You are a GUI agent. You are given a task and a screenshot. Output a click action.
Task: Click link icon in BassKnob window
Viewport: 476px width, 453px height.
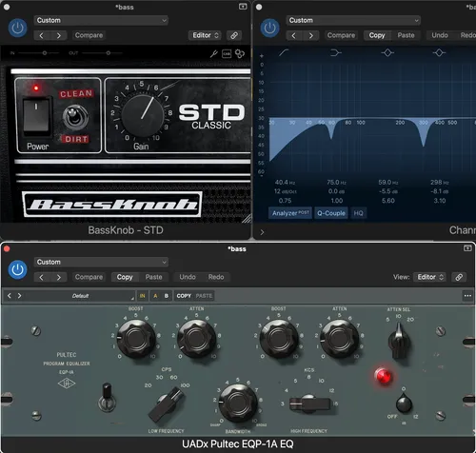pyautogui.click(x=234, y=35)
